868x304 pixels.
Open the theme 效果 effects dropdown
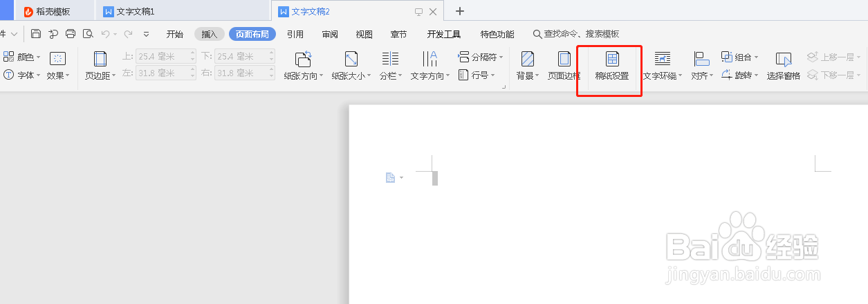pos(58,75)
